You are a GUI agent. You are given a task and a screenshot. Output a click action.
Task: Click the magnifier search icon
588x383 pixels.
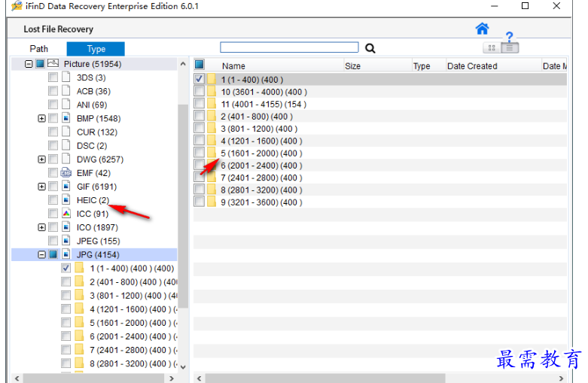point(370,48)
